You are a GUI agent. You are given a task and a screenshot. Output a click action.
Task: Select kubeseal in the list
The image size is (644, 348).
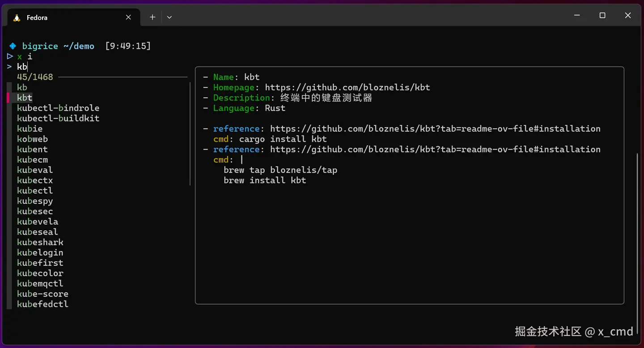38,231
